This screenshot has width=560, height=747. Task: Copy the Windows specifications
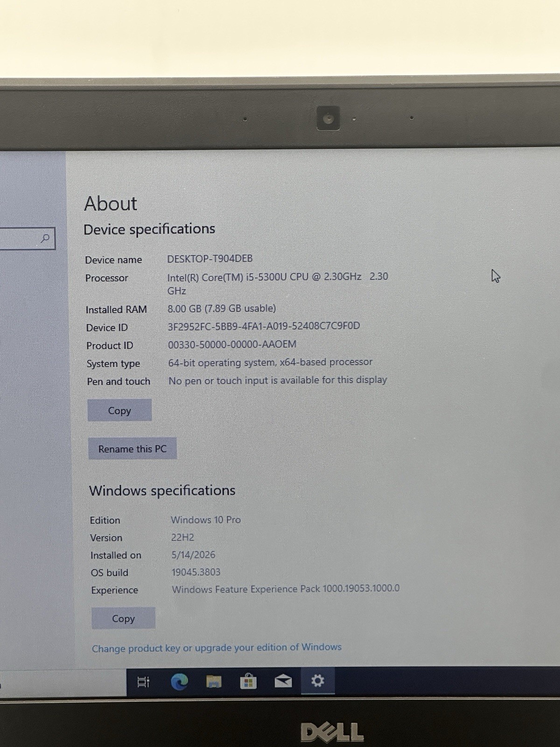click(123, 619)
